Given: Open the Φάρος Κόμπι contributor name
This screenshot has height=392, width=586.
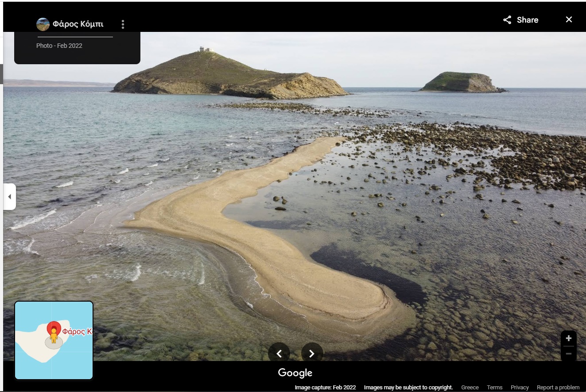Looking at the screenshot, I should pos(78,24).
